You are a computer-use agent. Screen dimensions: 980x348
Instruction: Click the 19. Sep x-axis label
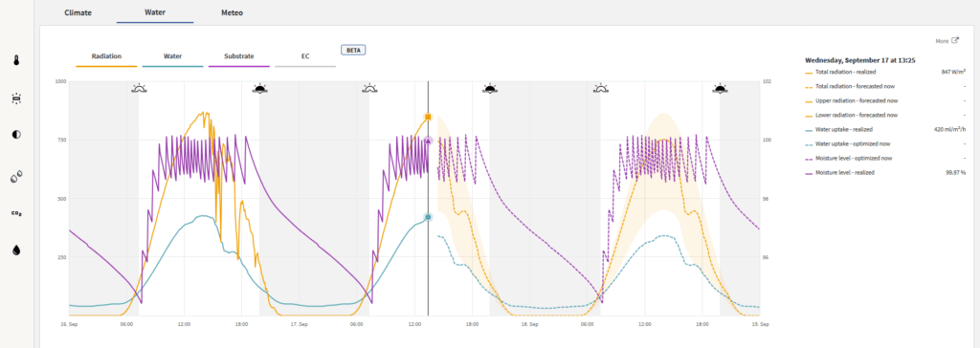(x=760, y=324)
